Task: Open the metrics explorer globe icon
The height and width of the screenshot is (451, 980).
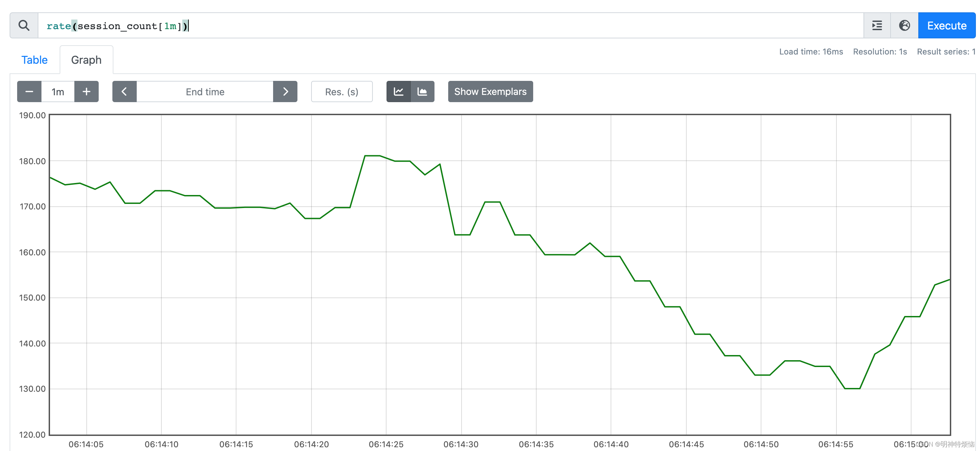Action: click(x=904, y=25)
